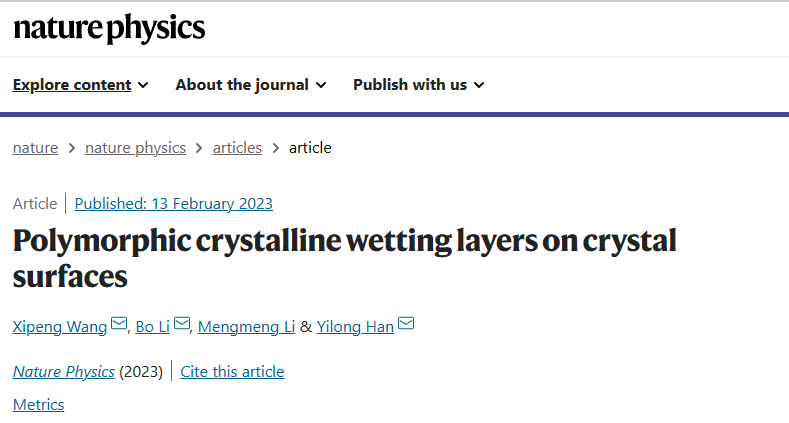Expand the Publish with us chevron
The image size is (789, 423).
479,85
